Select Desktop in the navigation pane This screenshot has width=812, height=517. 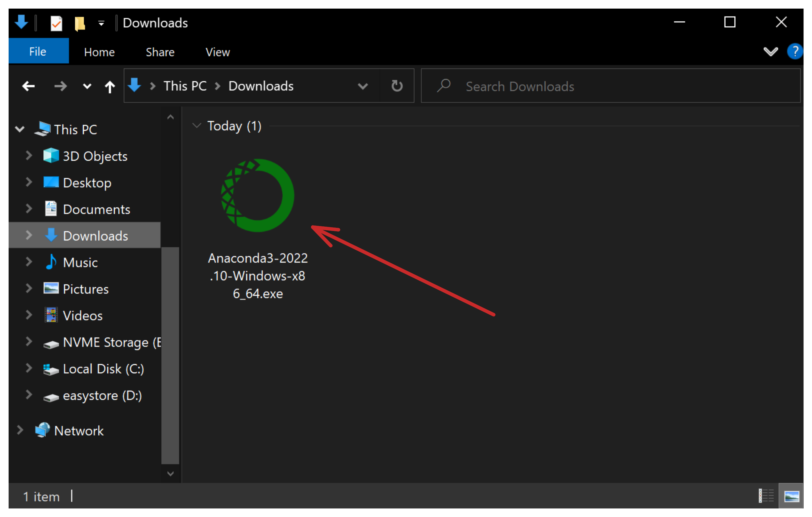87,183
